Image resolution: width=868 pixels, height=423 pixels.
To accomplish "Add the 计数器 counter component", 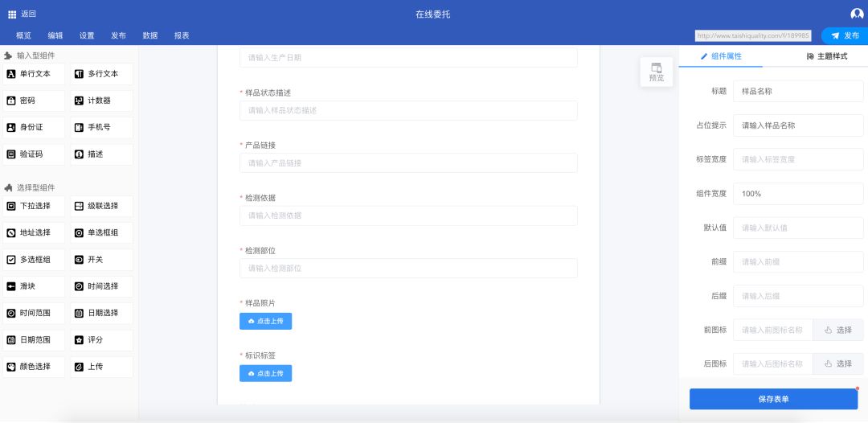I will [102, 101].
